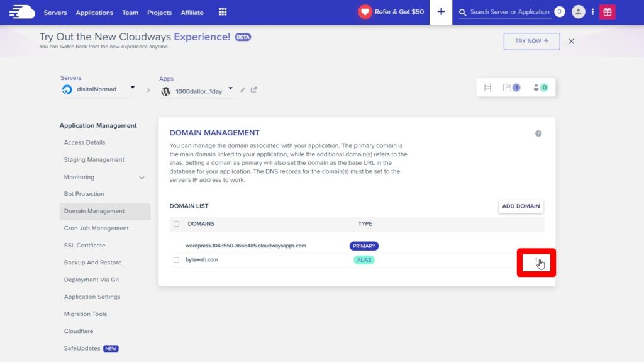Select Domain Management in sidebar

[x=105, y=211]
